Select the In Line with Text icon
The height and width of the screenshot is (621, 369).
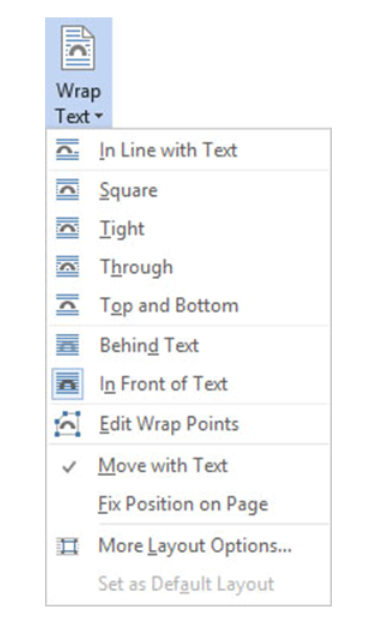pos(67,150)
